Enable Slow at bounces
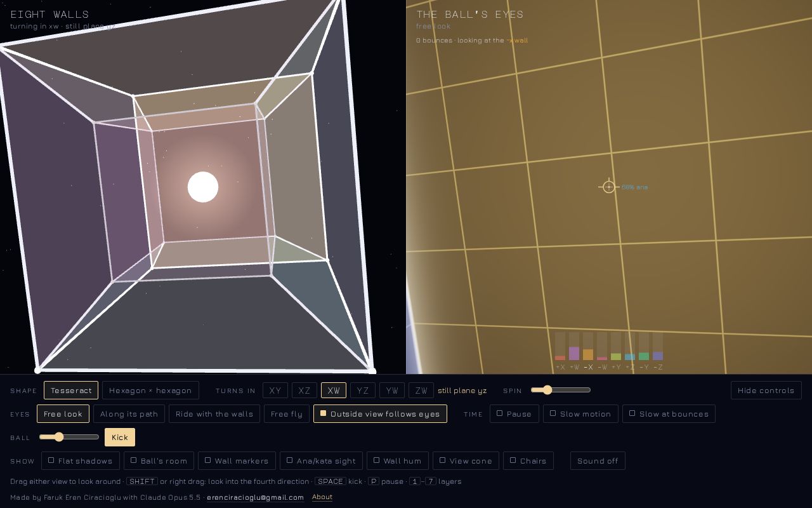Image resolution: width=812 pixels, height=508 pixels. tap(669, 413)
